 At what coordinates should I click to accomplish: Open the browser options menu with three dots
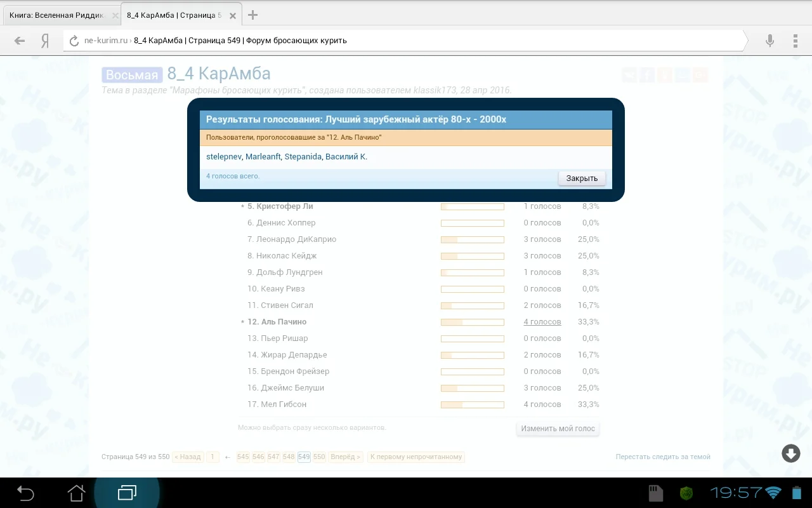point(795,40)
